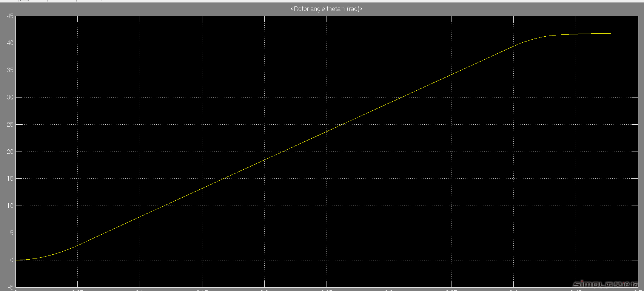Click the y-axis tick label -5
The width and height of the screenshot is (644, 291).
click(11, 287)
